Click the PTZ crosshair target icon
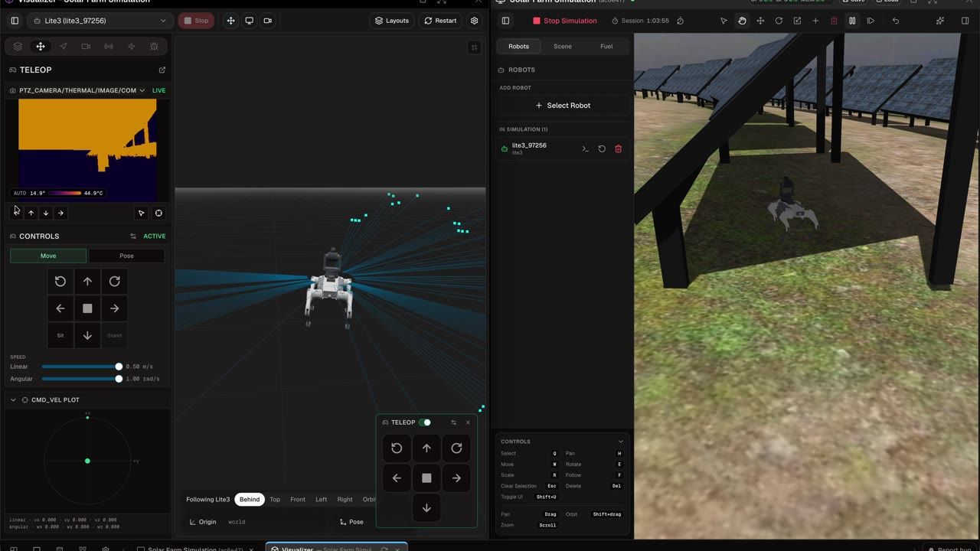This screenshot has width=980, height=551. pos(158,213)
